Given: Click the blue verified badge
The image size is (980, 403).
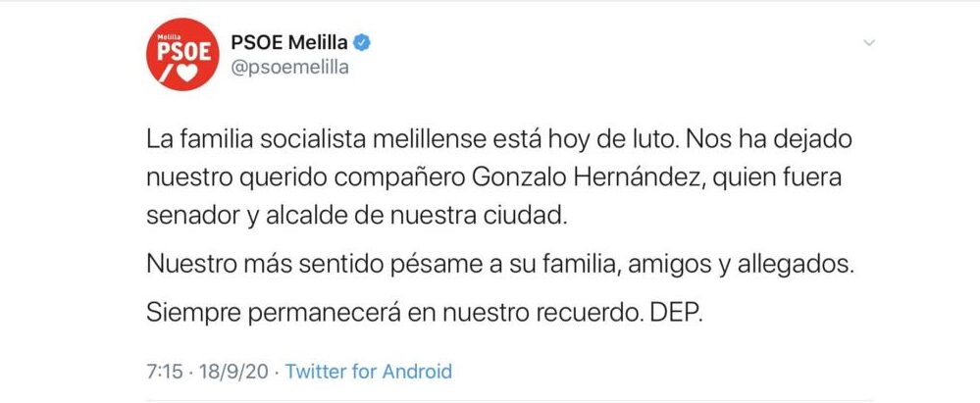Looking at the screenshot, I should 362,42.
